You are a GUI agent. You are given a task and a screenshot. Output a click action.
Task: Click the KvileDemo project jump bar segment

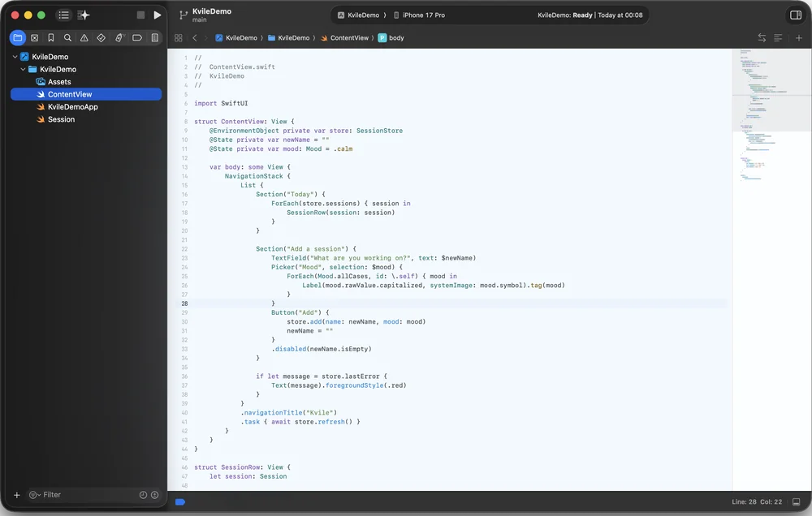236,38
